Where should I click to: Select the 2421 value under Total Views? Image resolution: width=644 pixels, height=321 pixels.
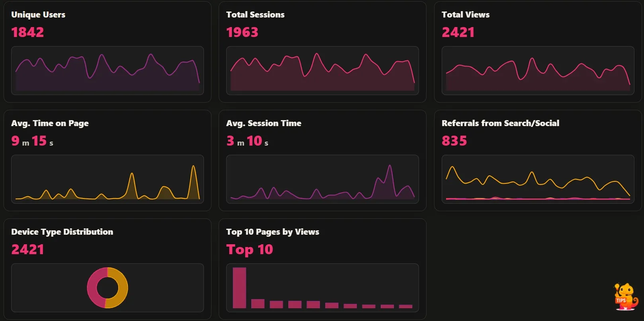pos(458,32)
